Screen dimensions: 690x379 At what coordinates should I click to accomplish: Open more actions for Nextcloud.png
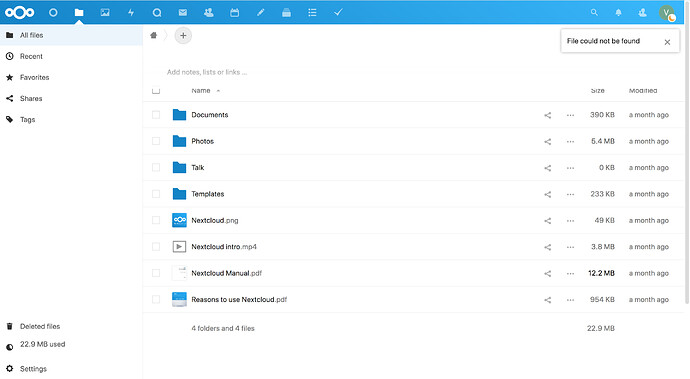click(x=570, y=221)
